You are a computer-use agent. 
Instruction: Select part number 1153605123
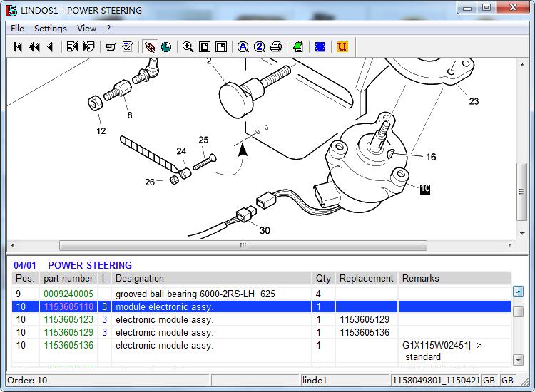click(68, 319)
